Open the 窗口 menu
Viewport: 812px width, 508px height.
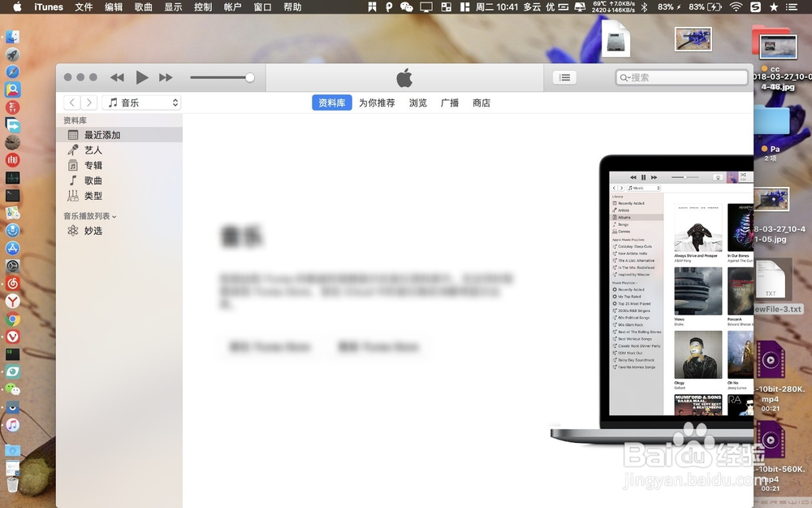[x=262, y=7]
